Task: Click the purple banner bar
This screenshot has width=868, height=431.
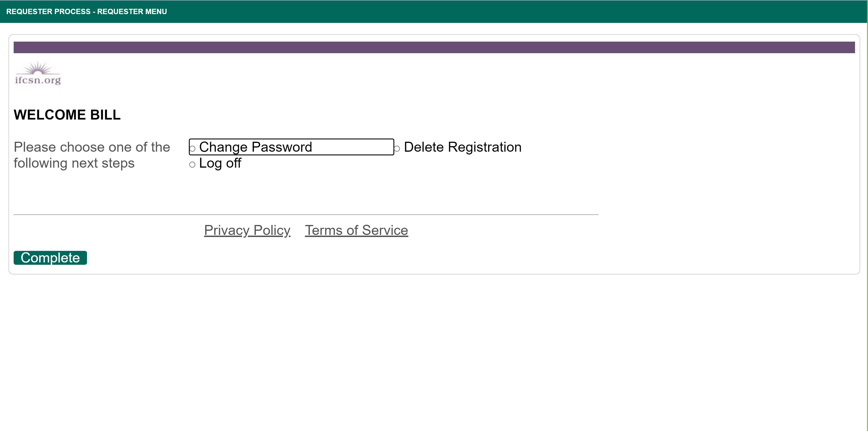Action: click(x=434, y=47)
